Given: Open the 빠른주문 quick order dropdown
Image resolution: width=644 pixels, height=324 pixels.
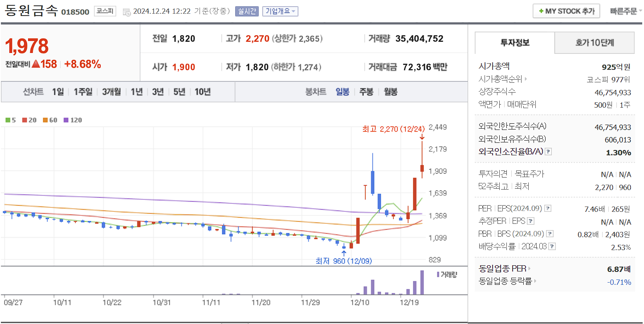Looking at the screenshot, I should pos(625,11).
